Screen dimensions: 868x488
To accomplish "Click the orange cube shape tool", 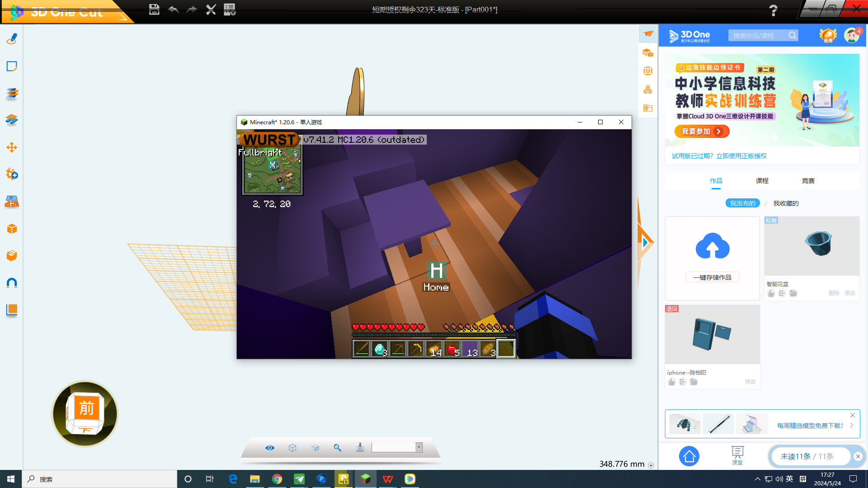I will [12, 229].
